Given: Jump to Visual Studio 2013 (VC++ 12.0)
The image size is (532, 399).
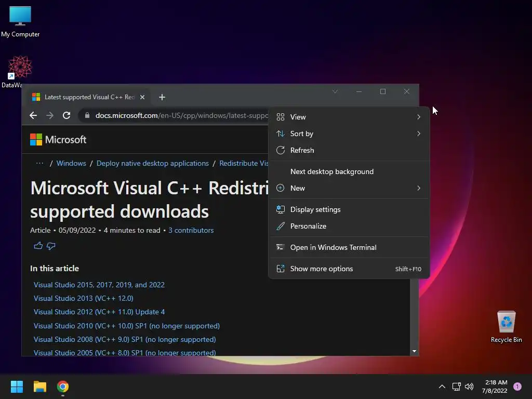Looking at the screenshot, I should point(84,298).
